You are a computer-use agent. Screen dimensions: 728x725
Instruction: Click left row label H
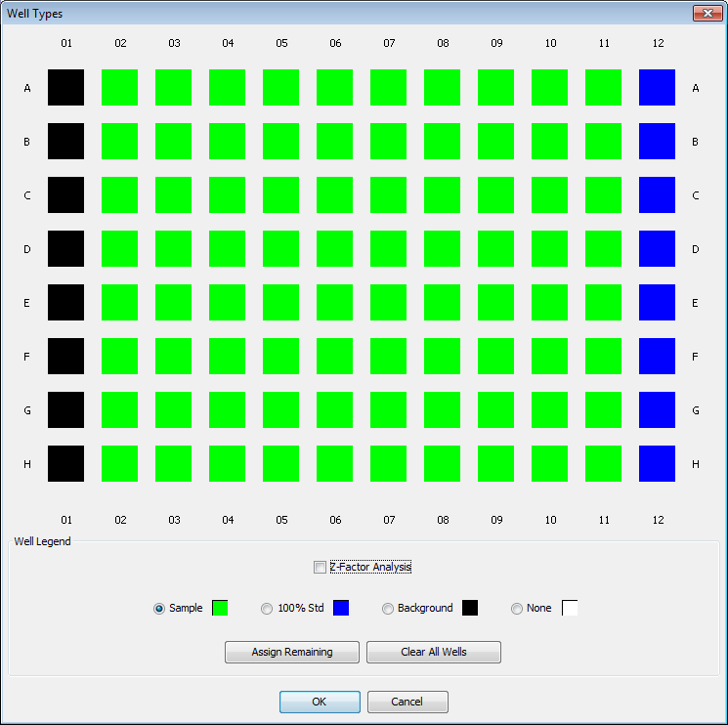pyautogui.click(x=27, y=464)
